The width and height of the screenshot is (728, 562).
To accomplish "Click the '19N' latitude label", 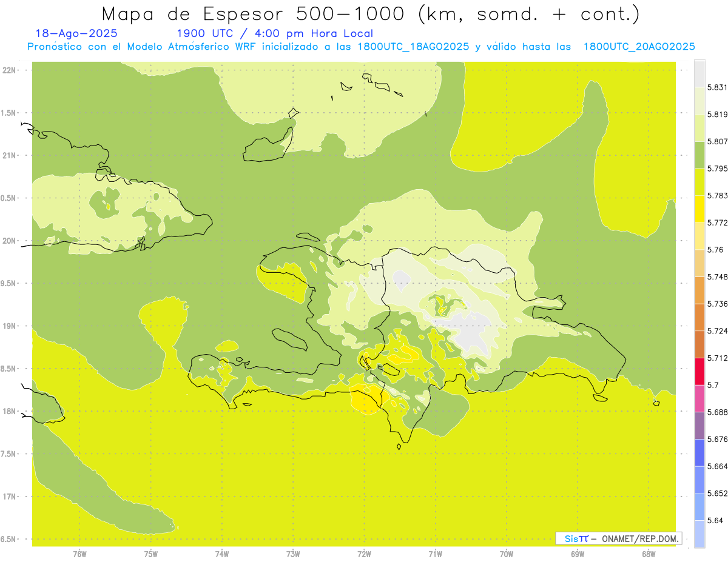I will click(9, 326).
